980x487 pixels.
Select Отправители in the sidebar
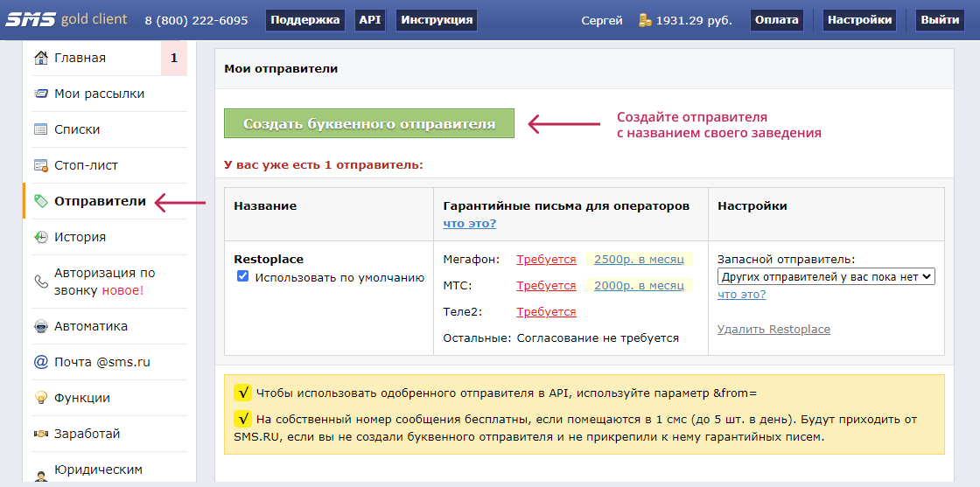pyautogui.click(x=100, y=201)
